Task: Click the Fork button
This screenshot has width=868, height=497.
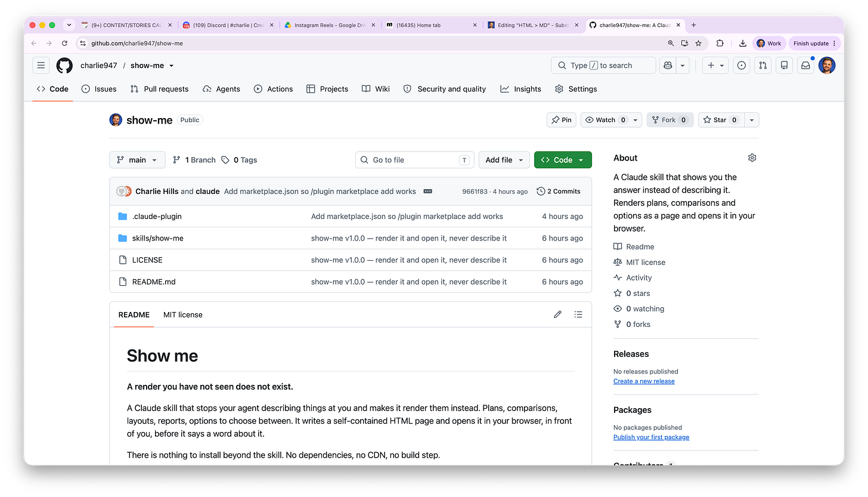Action: (x=670, y=120)
